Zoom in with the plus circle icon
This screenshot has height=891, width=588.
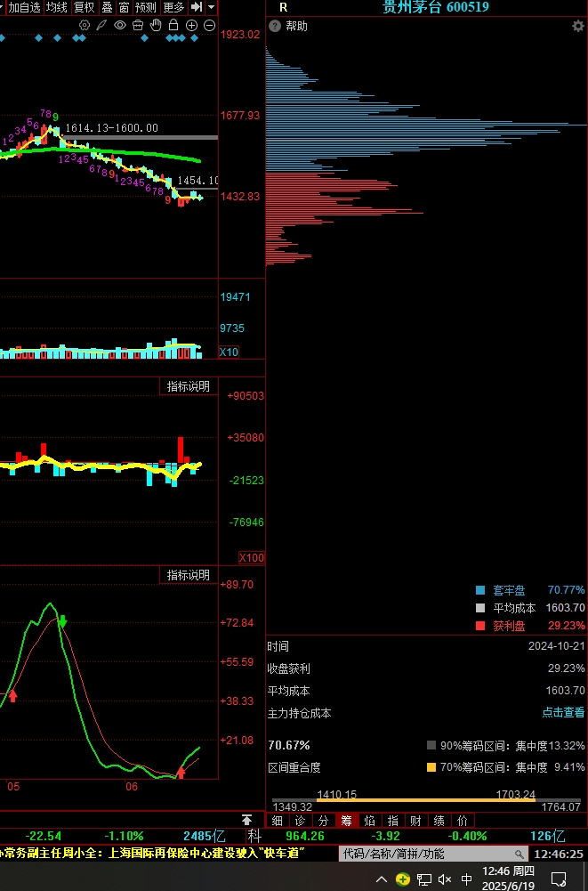tap(191, 25)
